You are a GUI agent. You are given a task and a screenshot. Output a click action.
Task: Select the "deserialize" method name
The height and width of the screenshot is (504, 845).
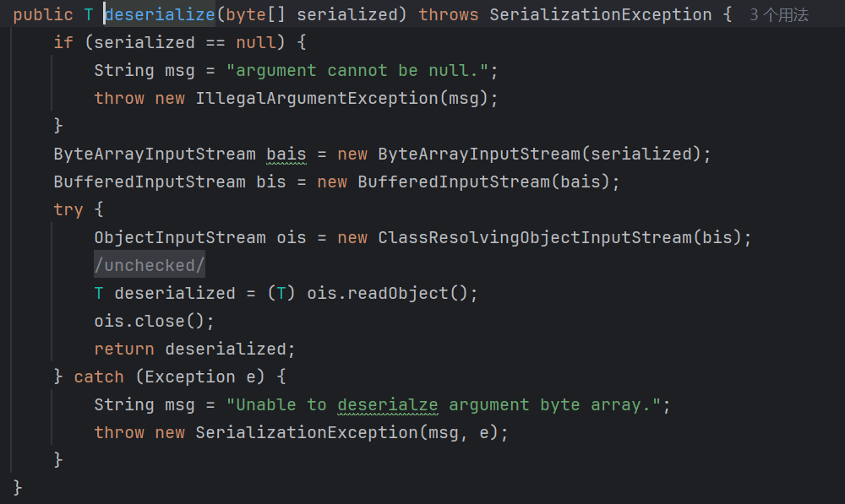pos(159,14)
